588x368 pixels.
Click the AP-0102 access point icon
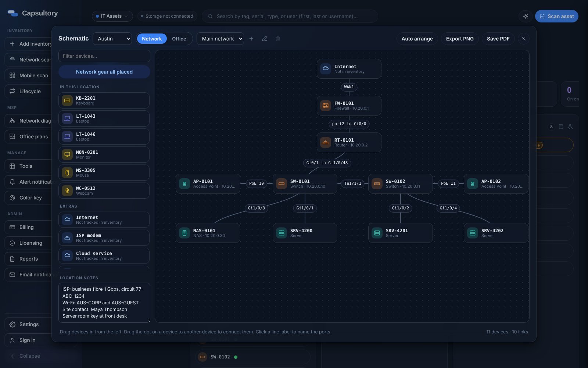(x=473, y=184)
